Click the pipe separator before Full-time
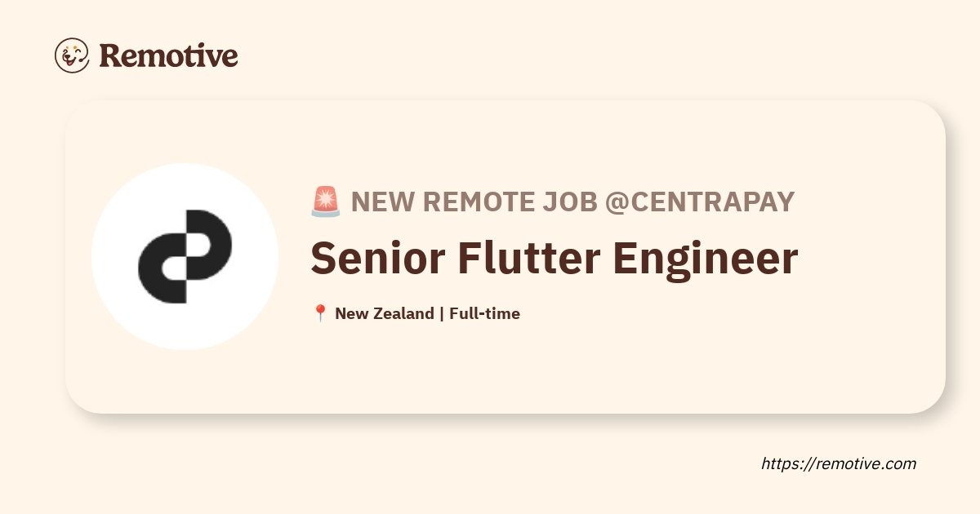Image resolution: width=980 pixels, height=514 pixels. pyautogui.click(x=441, y=313)
